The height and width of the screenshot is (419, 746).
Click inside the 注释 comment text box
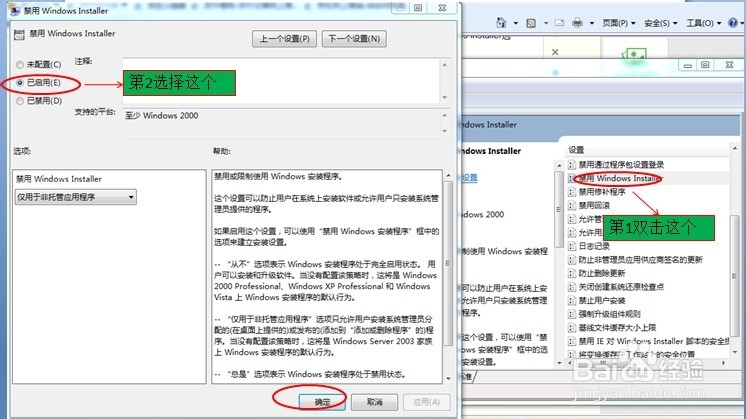pyautogui.click(x=281, y=80)
